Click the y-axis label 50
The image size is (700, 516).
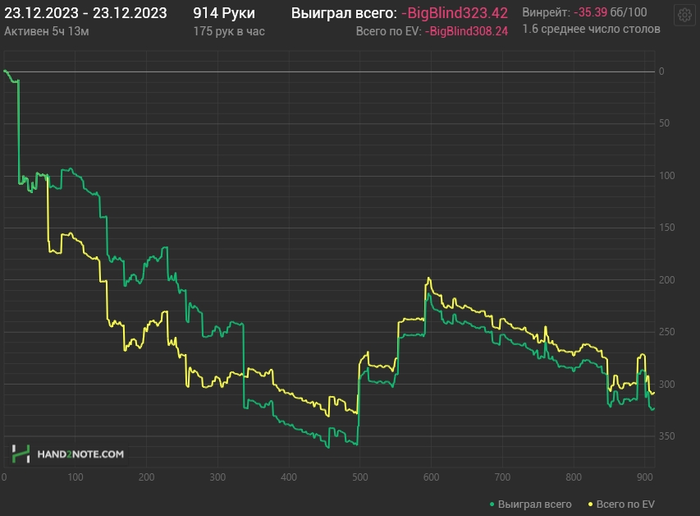pyautogui.click(x=664, y=123)
